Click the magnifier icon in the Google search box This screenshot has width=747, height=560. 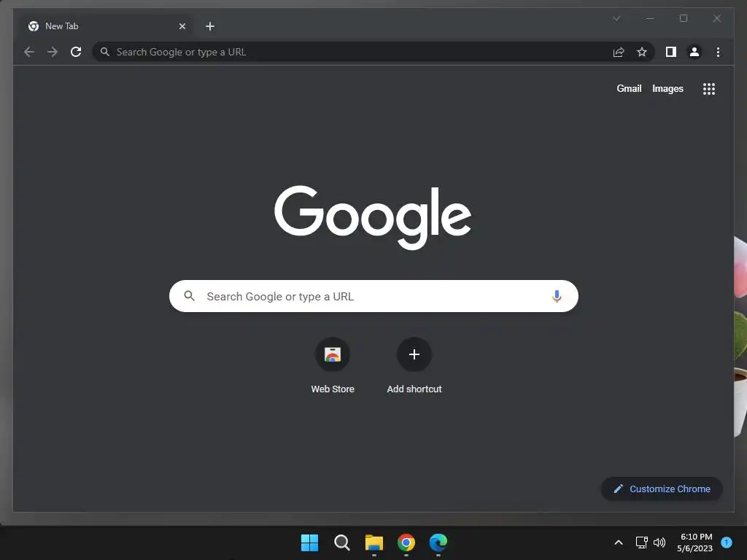pyautogui.click(x=189, y=296)
